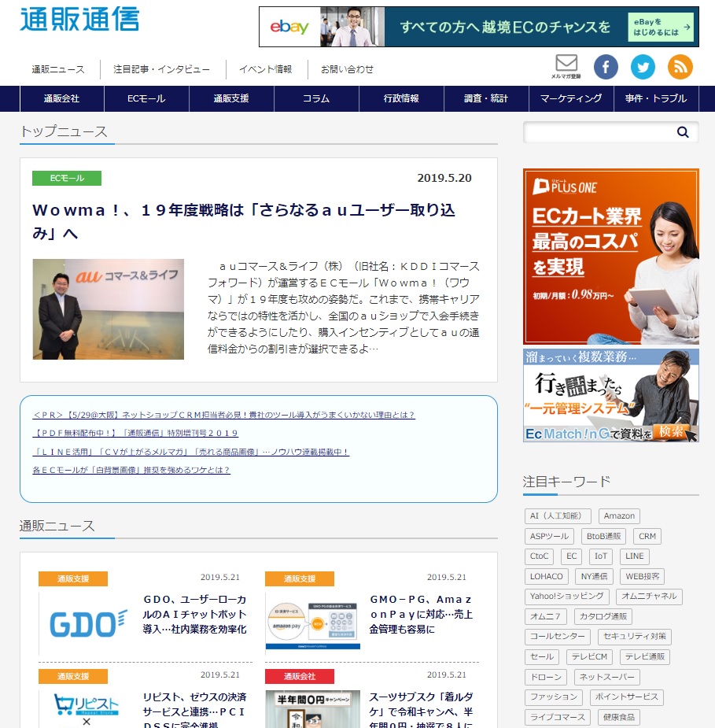
Task: Select the セキュリティ対策 keyword tag
Action: (634, 637)
